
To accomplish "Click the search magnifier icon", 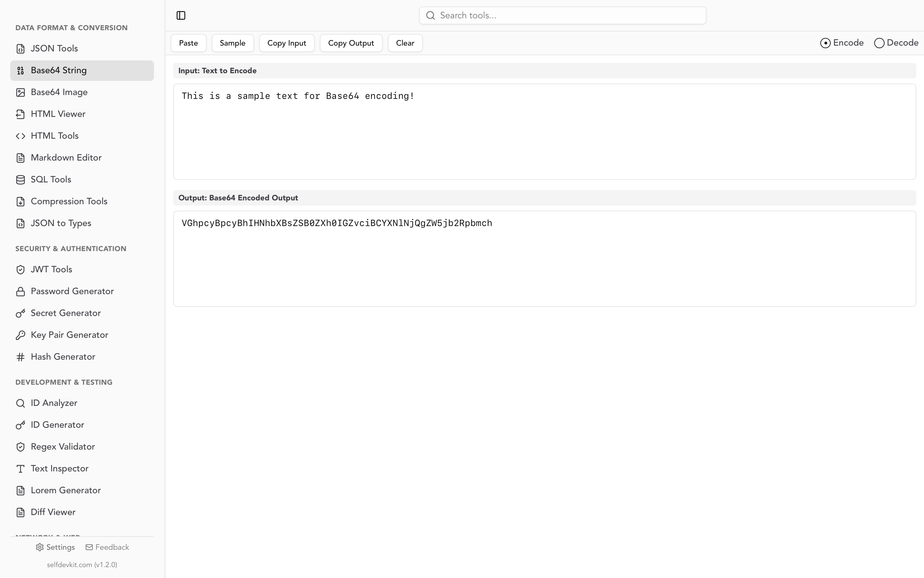I will tap(431, 15).
